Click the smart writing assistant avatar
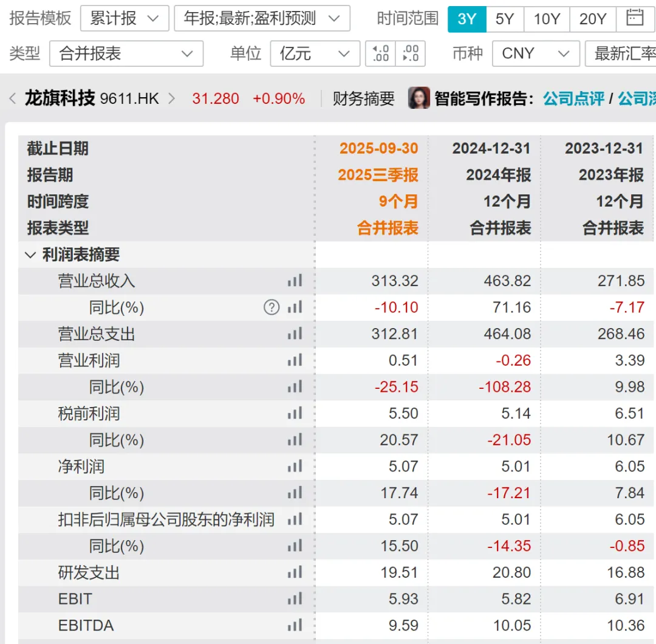The height and width of the screenshot is (644, 656). pos(419,98)
